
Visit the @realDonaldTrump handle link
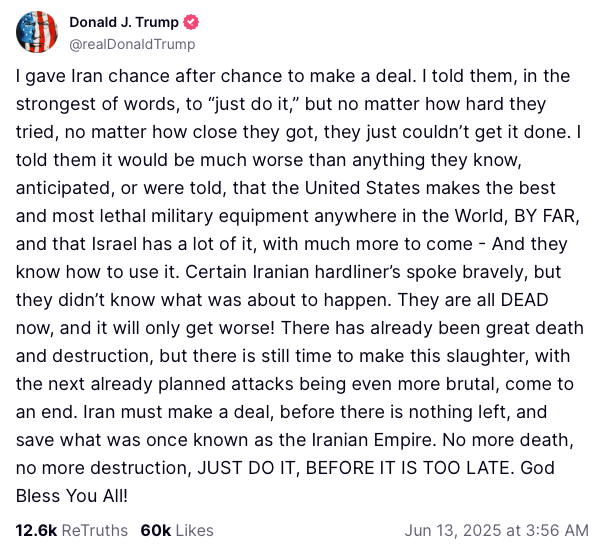[132, 44]
